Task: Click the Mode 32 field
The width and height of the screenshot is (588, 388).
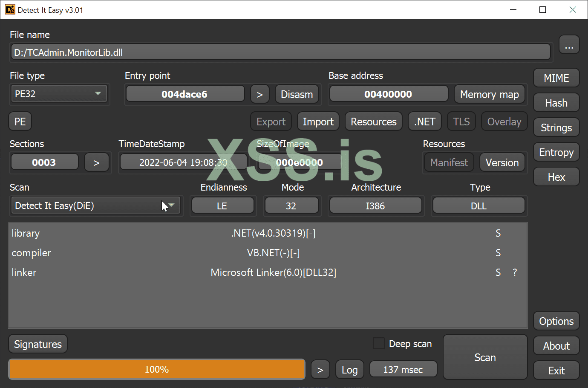Action: click(291, 206)
